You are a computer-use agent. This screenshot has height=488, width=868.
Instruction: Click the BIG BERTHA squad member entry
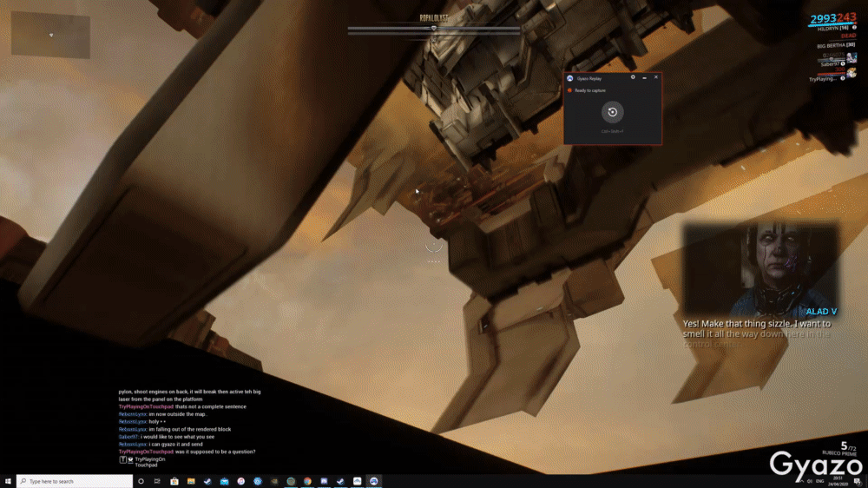(836, 45)
